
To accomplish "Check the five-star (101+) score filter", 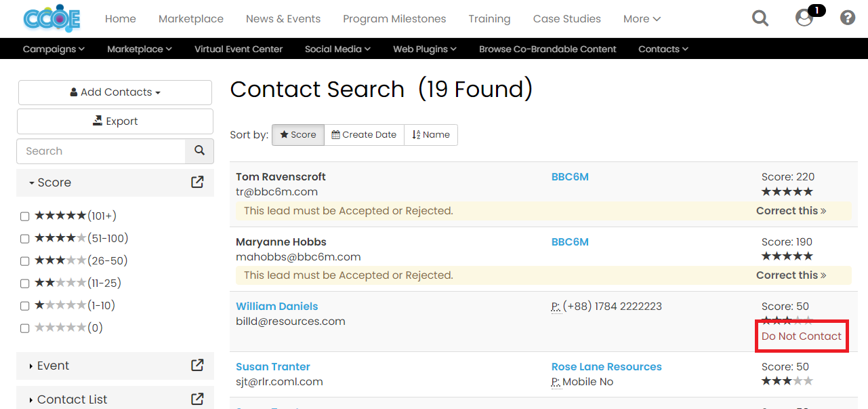I will 25,216.
